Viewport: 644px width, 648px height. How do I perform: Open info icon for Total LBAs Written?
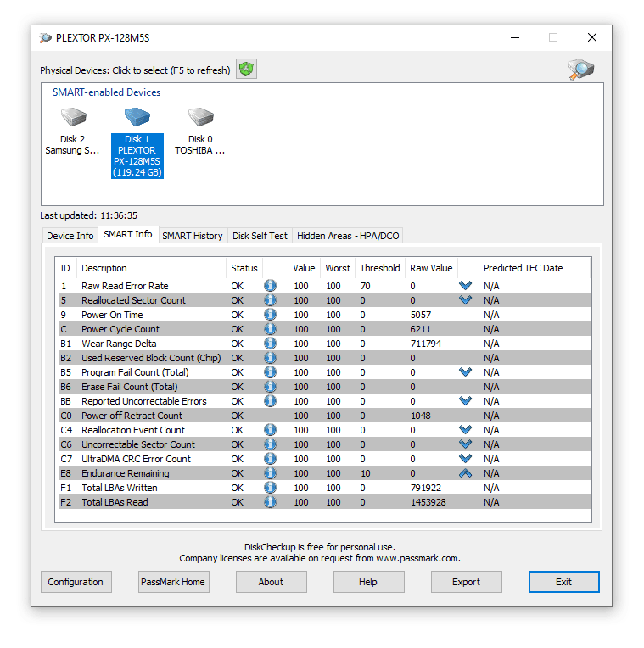pos(271,488)
